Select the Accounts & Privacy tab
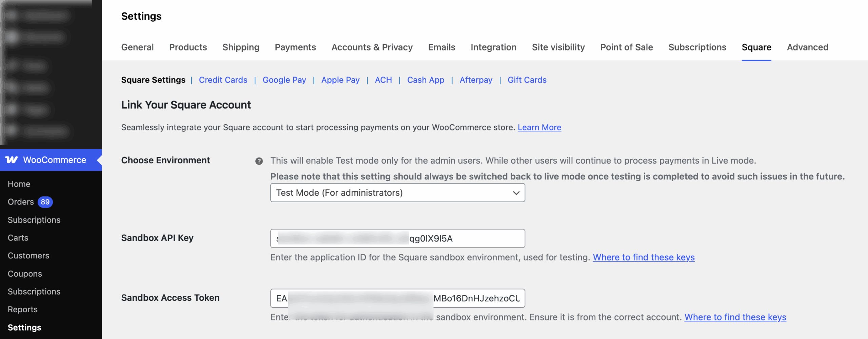 coord(372,47)
